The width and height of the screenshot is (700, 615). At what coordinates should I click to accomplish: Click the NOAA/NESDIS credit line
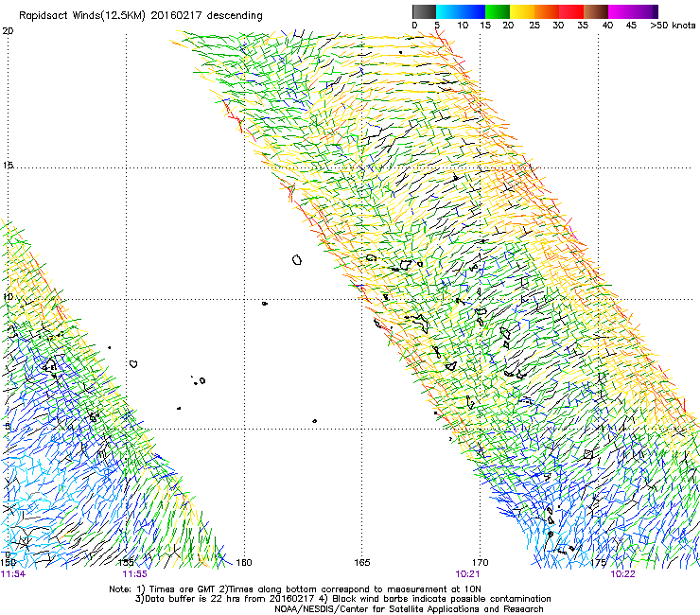coord(409,609)
